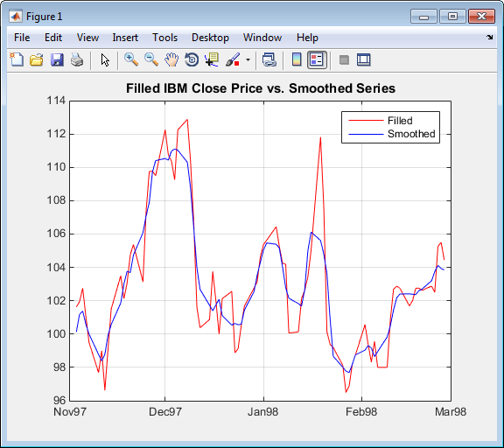504x448 pixels.
Task: Open the Insert menu
Action: click(125, 38)
